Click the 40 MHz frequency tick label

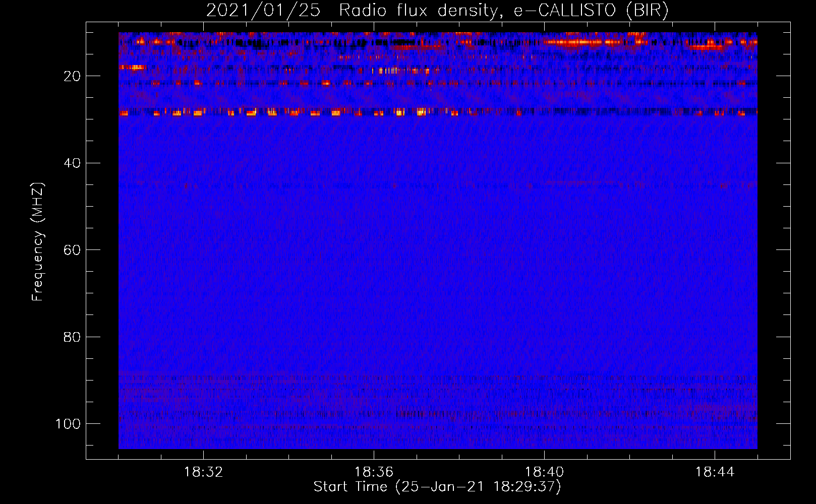coord(72,163)
